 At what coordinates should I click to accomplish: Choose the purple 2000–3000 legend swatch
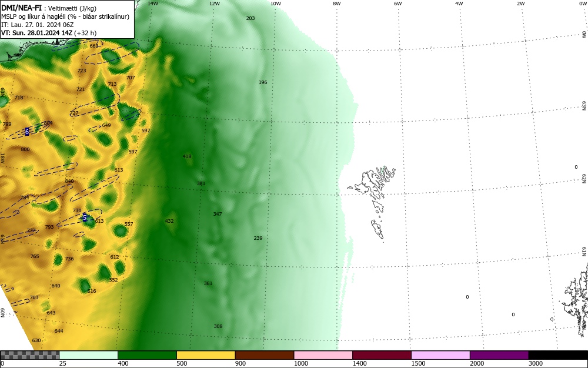pos(499,355)
